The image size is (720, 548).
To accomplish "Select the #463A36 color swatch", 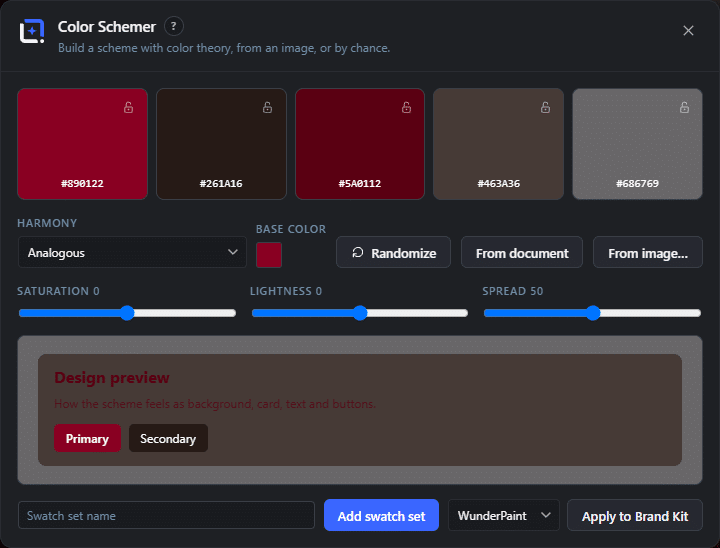I will [x=499, y=144].
